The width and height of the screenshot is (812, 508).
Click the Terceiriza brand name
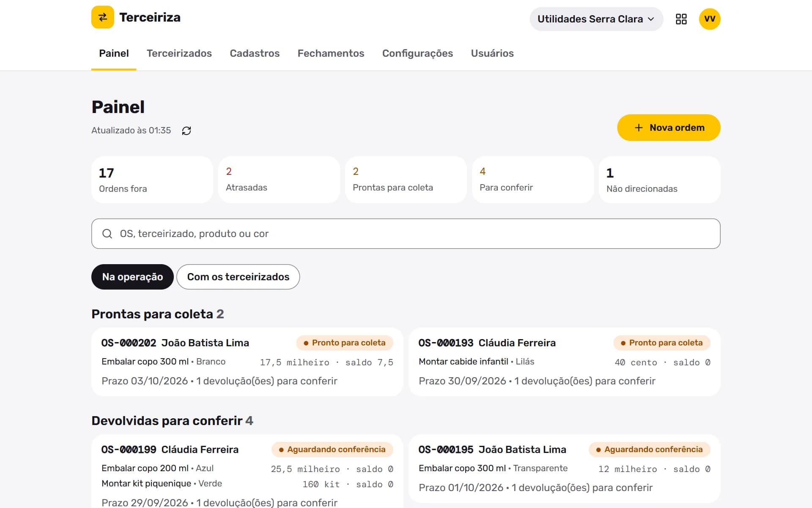[150, 17]
